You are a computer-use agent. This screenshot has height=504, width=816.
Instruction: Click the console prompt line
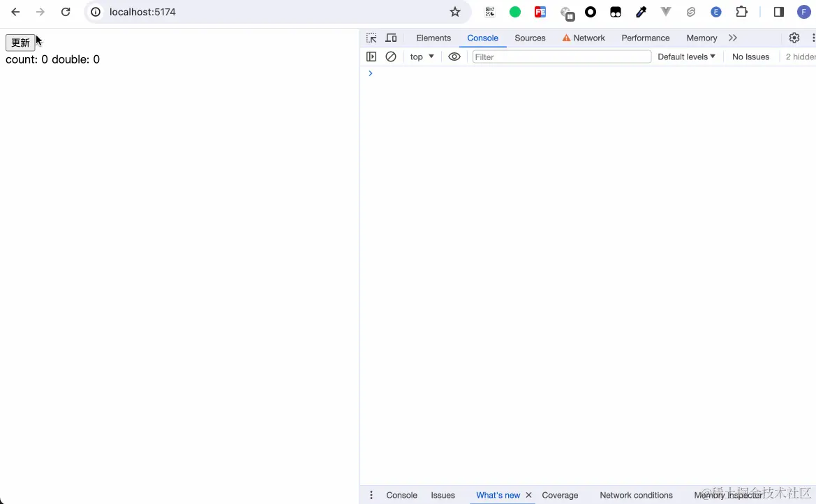(x=588, y=73)
